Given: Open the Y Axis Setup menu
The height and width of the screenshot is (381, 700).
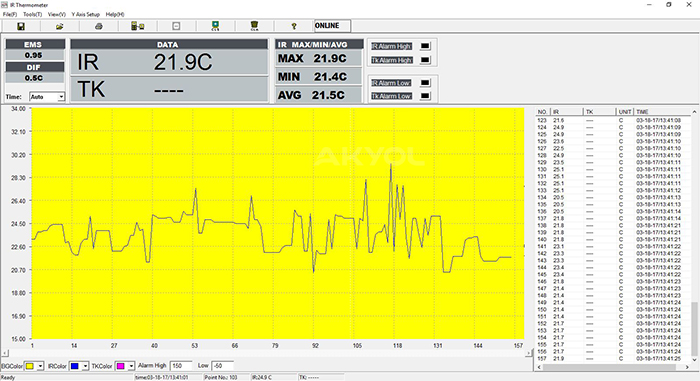Looking at the screenshot, I should point(86,14).
